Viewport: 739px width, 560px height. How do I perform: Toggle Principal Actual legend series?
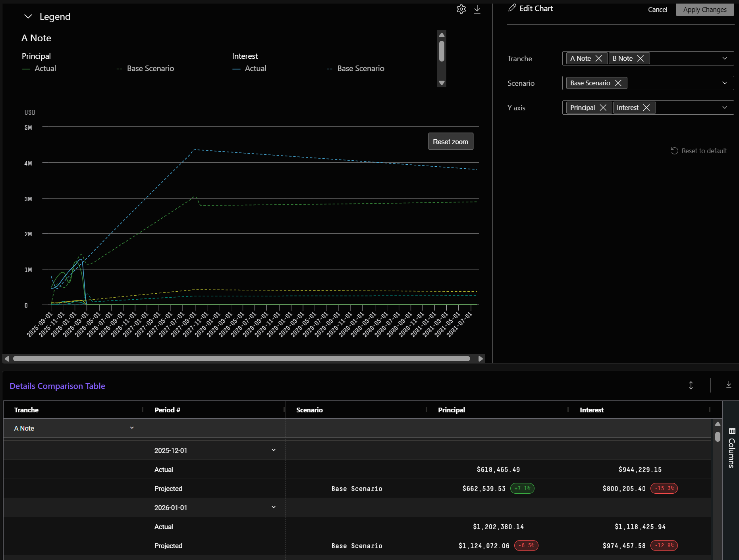click(x=39, y=68)
